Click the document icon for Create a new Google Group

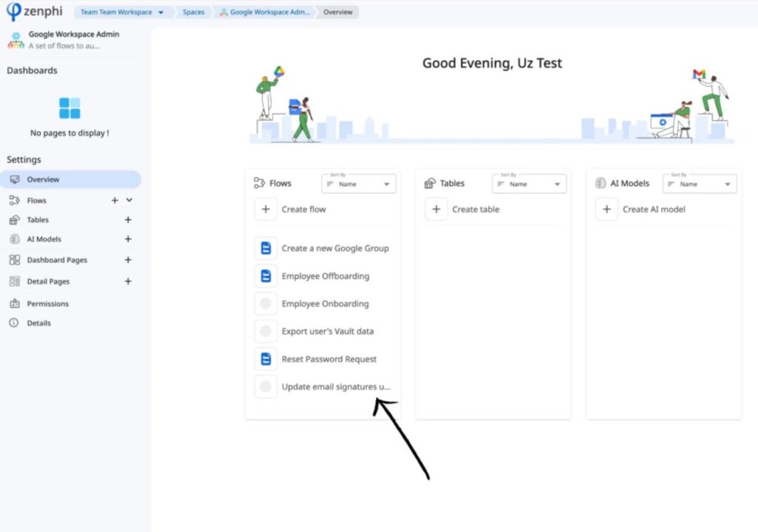[266, 249]
